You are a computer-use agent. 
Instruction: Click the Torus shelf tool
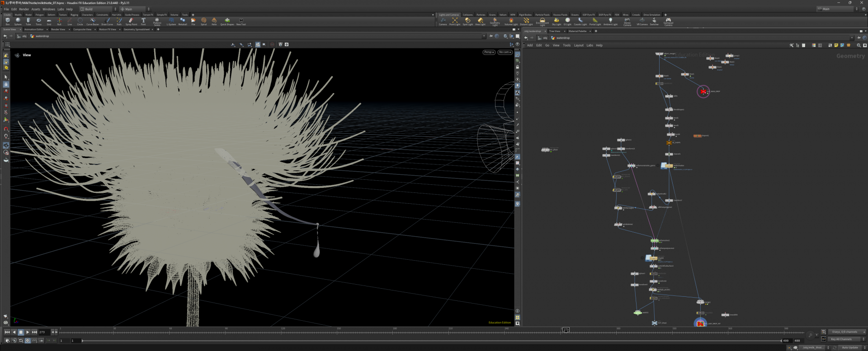[38, 21]
